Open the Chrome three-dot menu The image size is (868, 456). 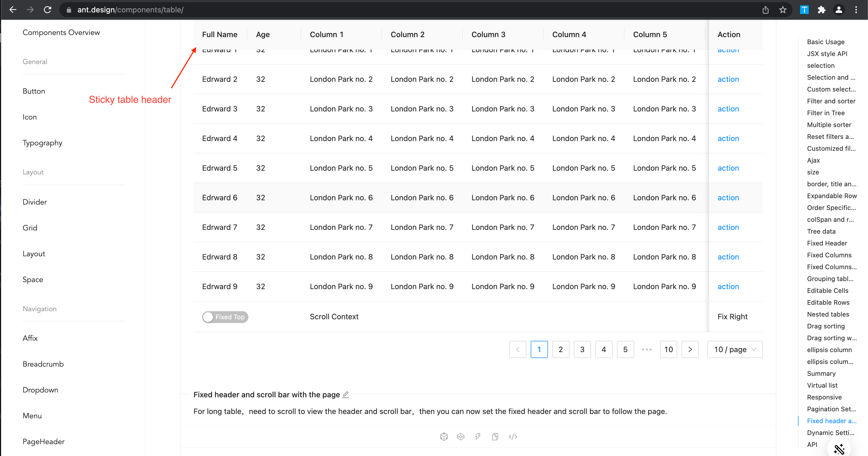[x=856, y=10]
